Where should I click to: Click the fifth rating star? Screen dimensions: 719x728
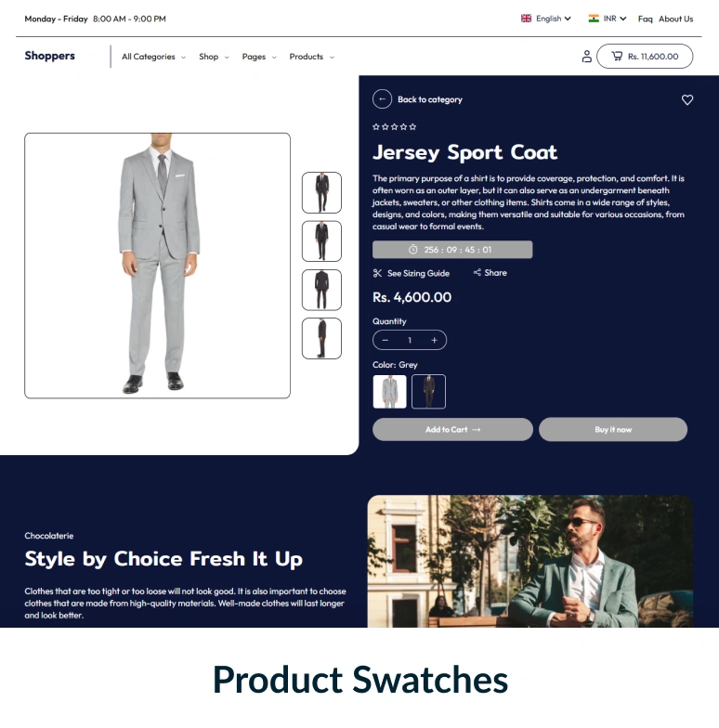coord(412,126)
